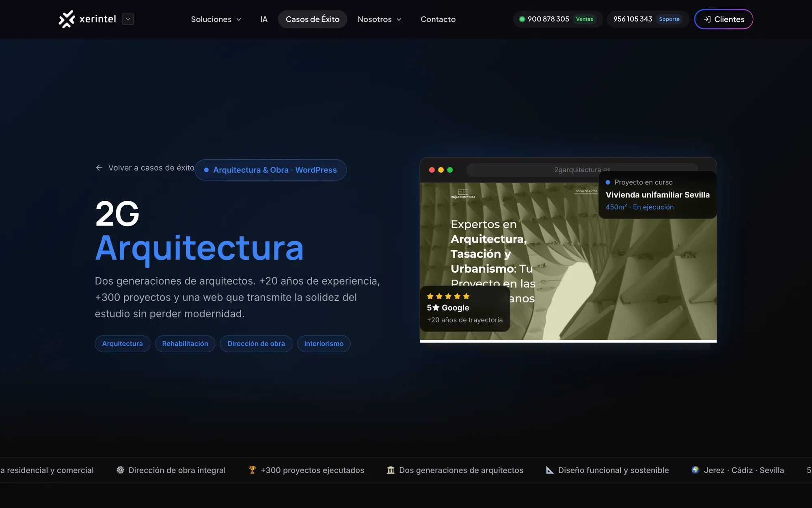Click the 2G Arquitectura logo in mockup
The image size is (812, 508).
pyautogui.click(x=463, y=194)
